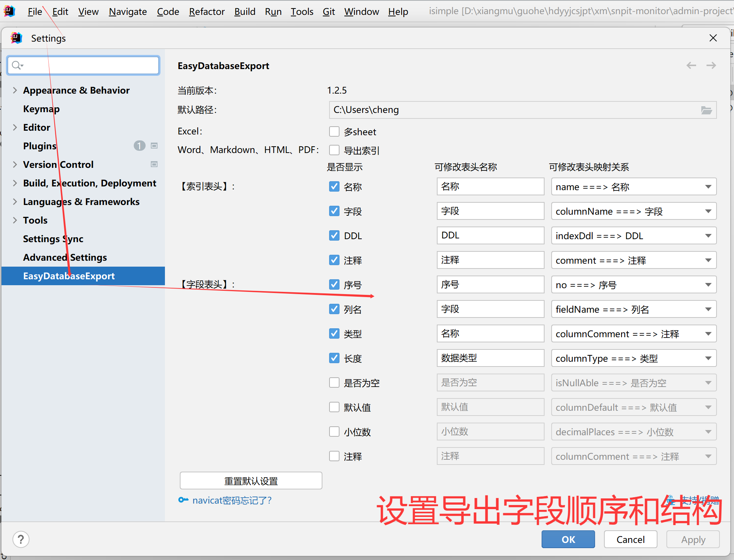Click the Plugins update count badge
The height and width of the screenshot is (560, 734).
click(x=139, y=146)
